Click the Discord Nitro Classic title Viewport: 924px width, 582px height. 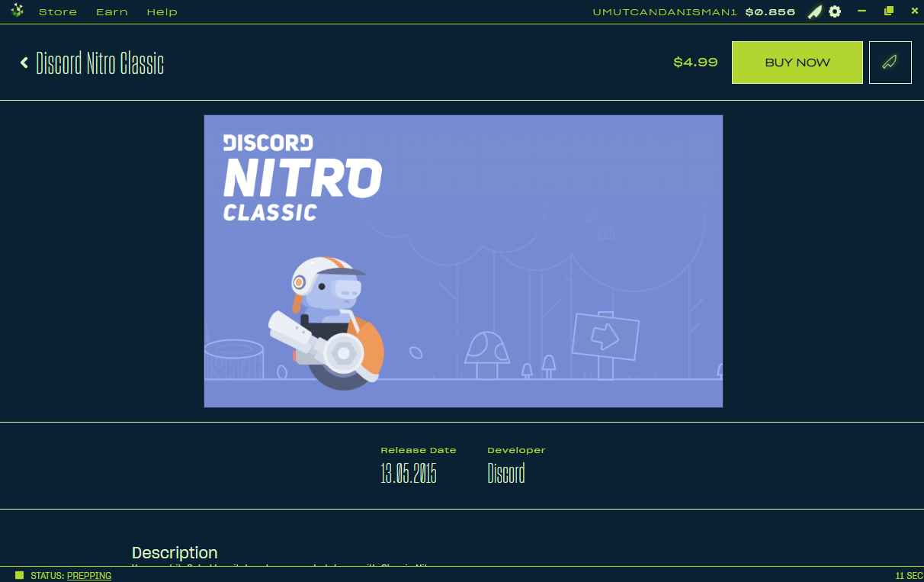(x=100, y=63)
